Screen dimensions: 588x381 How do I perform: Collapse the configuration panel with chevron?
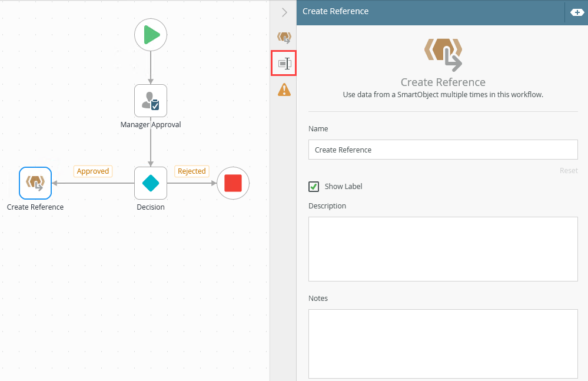pos(284,12)
